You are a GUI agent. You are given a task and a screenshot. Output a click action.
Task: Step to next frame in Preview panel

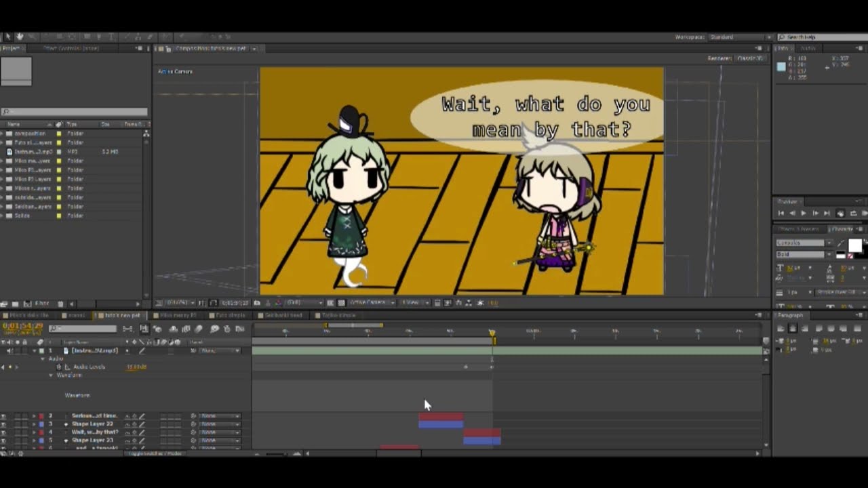click(x=815, y=213)
